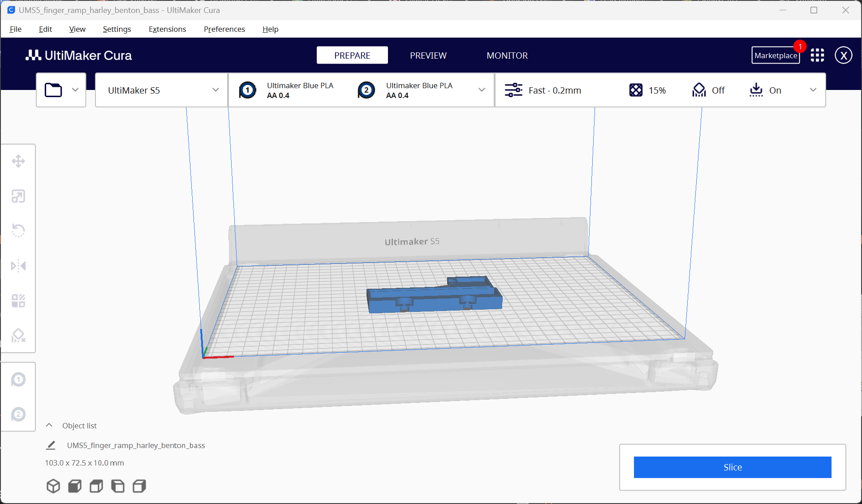Click the pencil rename icon for model

51,445
